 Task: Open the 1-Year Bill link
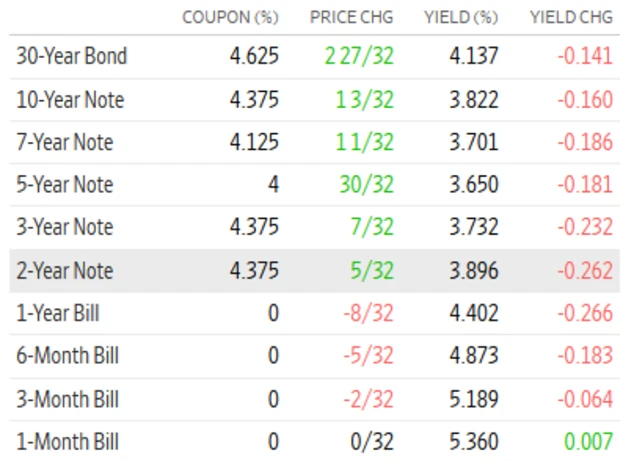click(59, 314)
